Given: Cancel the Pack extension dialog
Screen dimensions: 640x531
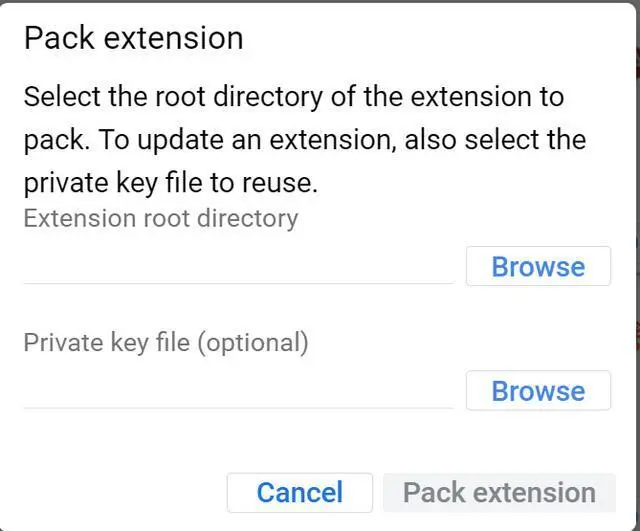Looking at the screenshot, I should pyautogui.click(x=299, y=492).
